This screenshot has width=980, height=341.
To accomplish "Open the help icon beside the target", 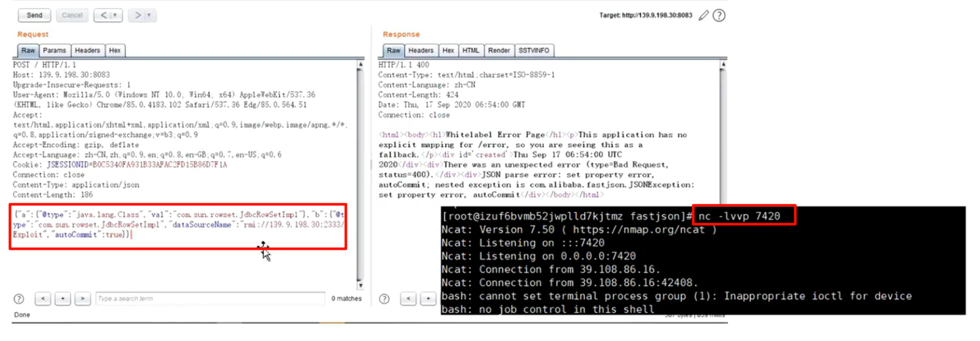I will pos(719,16).
